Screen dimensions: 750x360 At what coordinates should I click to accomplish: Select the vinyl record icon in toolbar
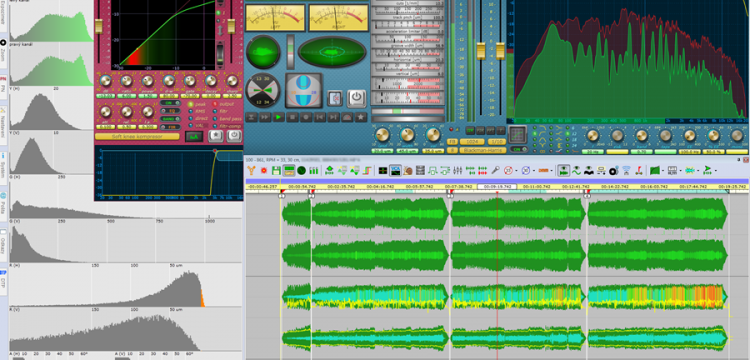pyautogui.click(x=614, y=170)
